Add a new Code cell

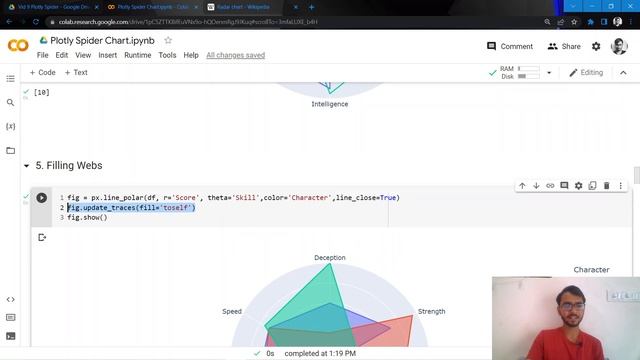click(42, 73)
